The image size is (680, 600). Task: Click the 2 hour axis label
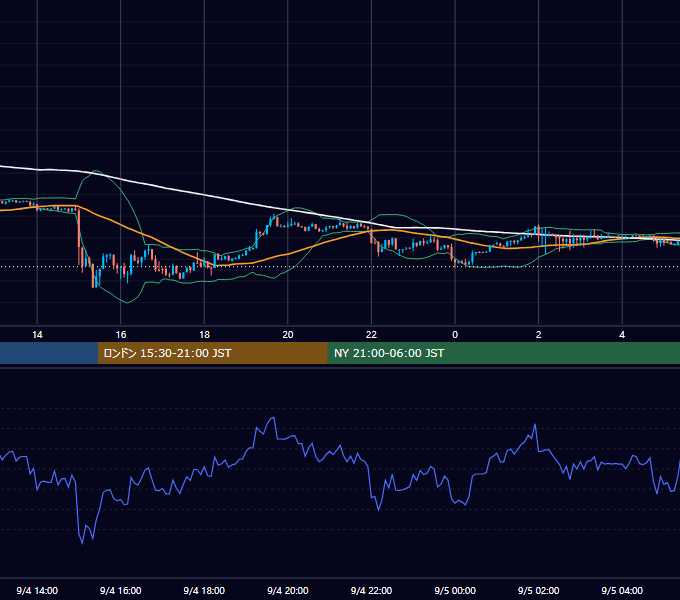tap(539, 335)
